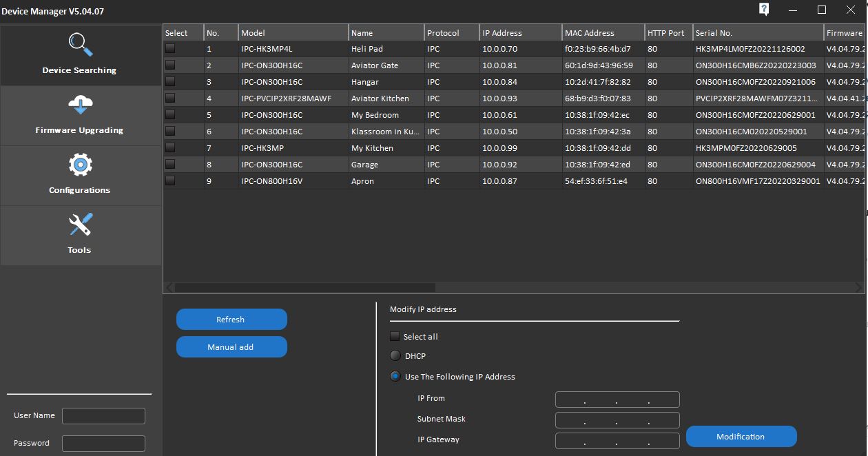868x456 pixels.
Task: Sort by the No. column header
Action: (x=221, y=32)
